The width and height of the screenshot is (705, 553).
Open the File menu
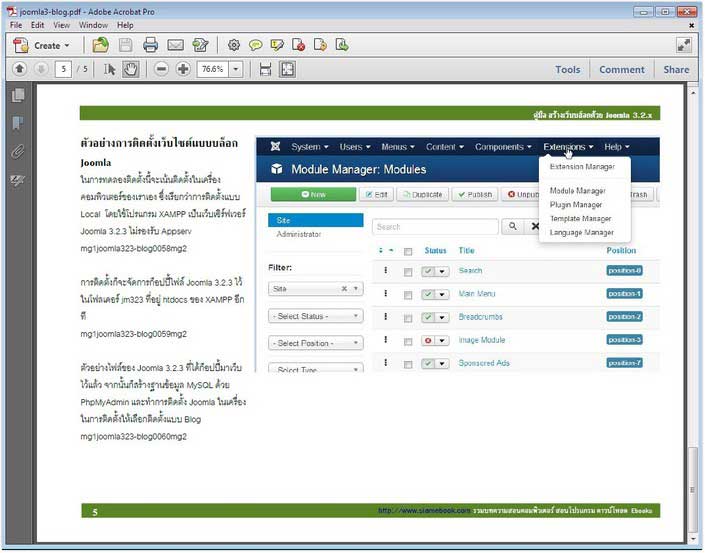click(16, 25)
